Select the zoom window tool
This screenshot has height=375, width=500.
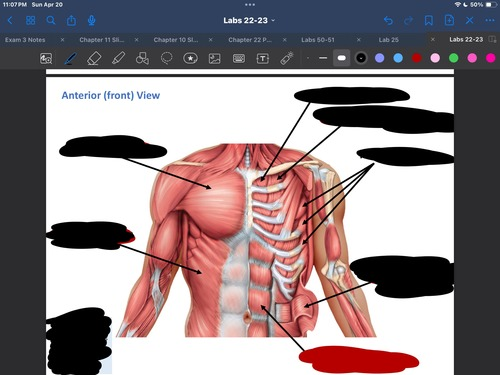pos(46,58)
